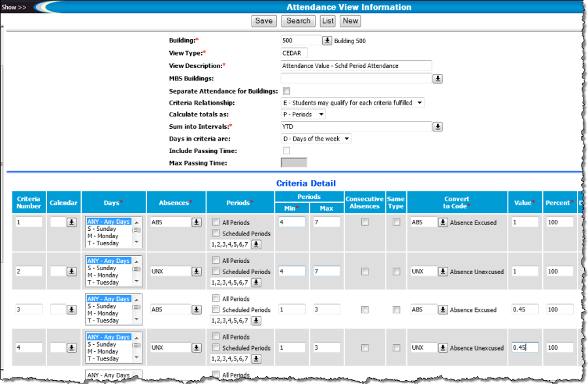Click the Search button
588x384 pixels.
[x=299, y=21]
